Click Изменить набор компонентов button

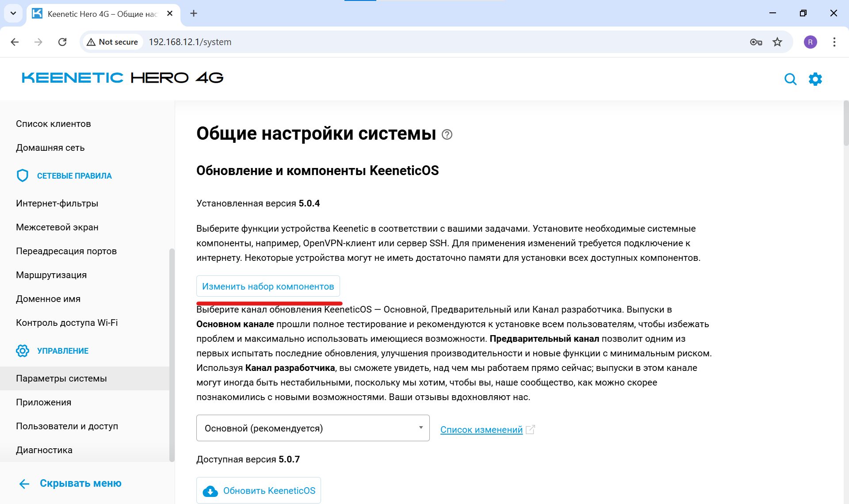[268, 286]
